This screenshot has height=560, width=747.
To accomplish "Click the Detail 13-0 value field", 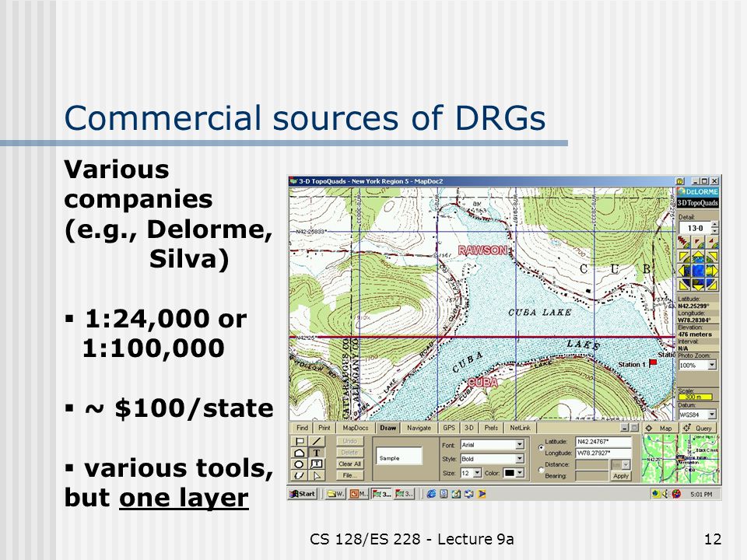I will (695, 228).
